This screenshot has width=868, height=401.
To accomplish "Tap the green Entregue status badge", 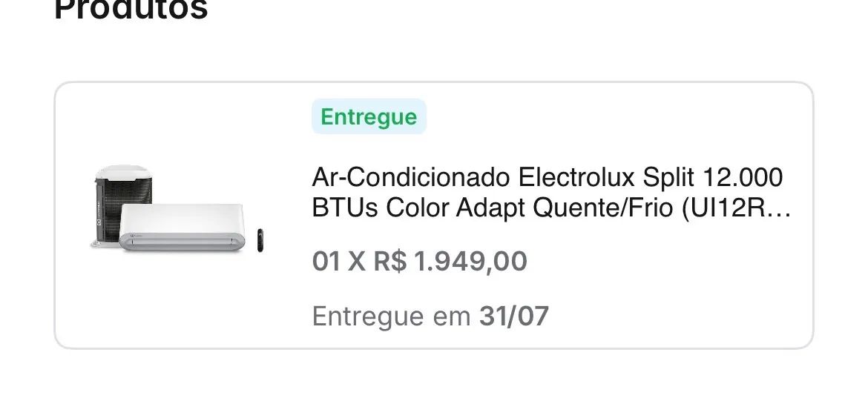I will (x=369, y=116).
